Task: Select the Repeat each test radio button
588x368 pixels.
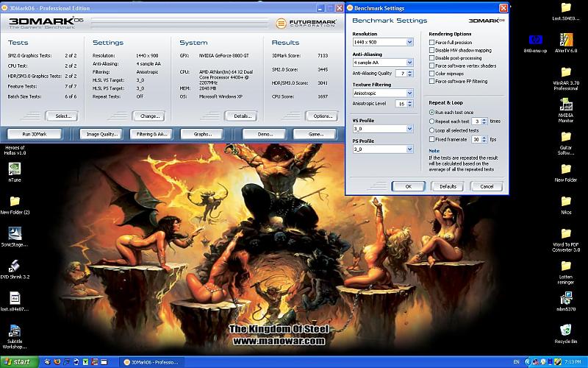Action: point(432,121)
